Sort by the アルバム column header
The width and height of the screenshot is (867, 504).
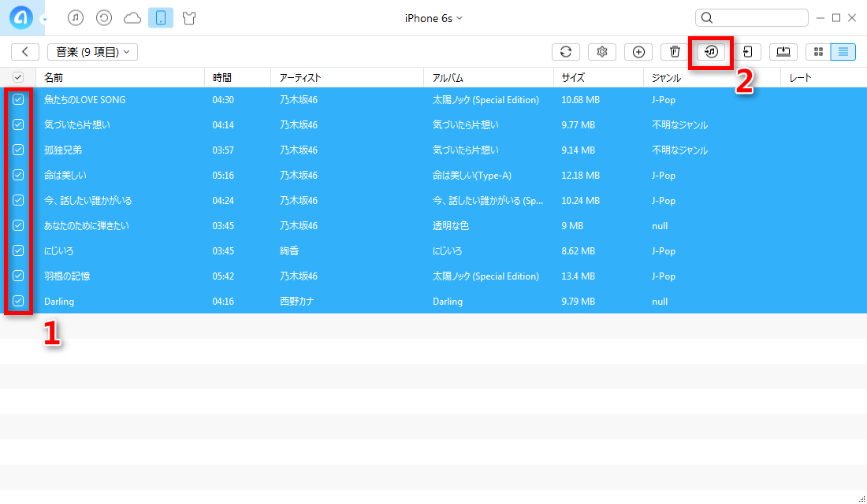[x=489, y=78]
